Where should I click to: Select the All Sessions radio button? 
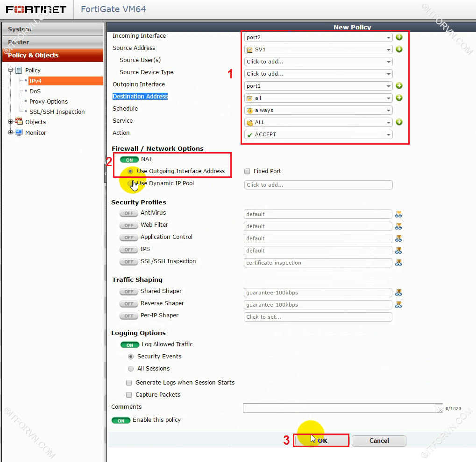pyautogui.click(x=131, y=369)
